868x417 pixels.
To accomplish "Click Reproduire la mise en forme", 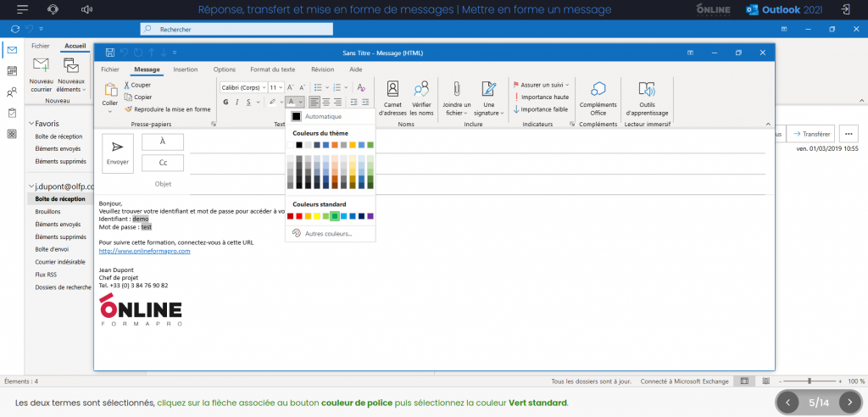I will pos(171,109).
